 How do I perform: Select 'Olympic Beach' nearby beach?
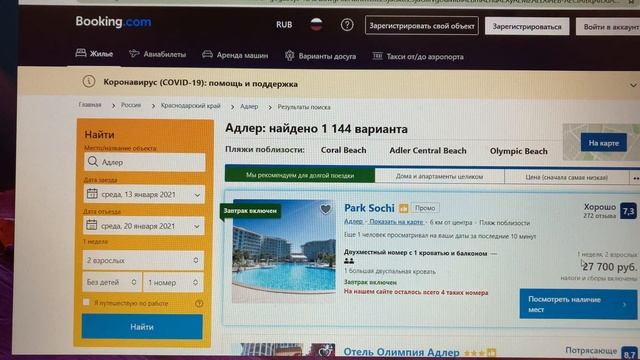tap(518, 151)
